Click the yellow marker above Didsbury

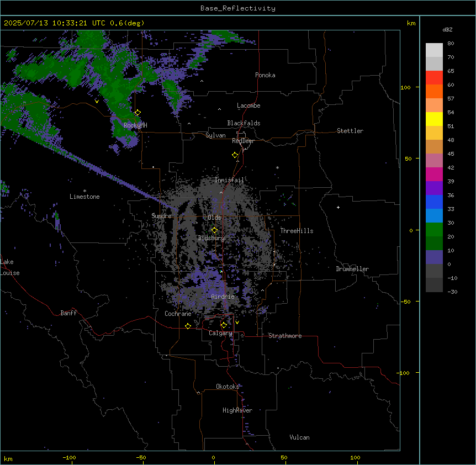(214, 230)
